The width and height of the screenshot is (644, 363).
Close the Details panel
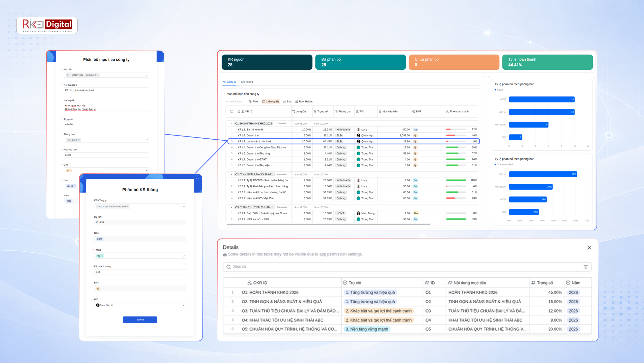click(x=589, y=247)
